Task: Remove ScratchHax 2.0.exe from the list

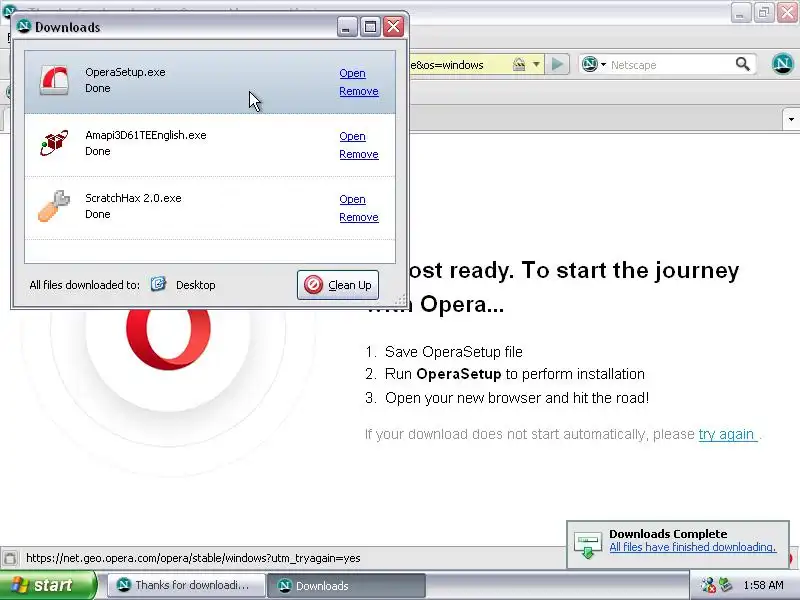Action: [x=359, y=217]
